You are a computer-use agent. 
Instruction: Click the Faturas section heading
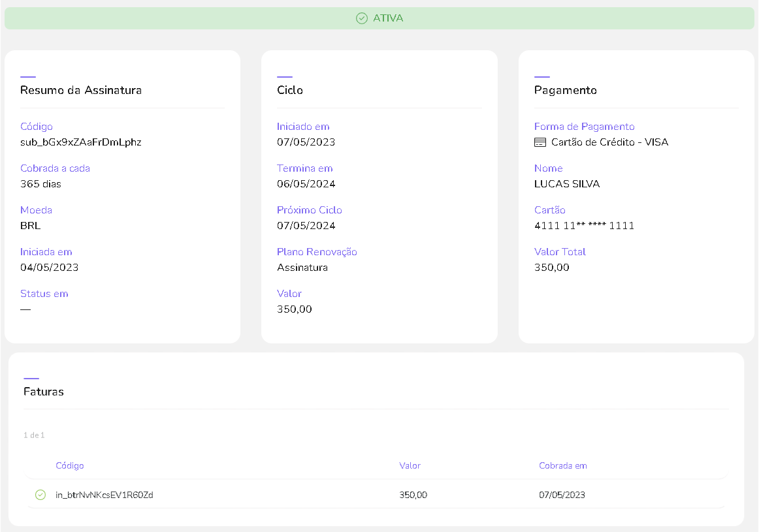coord(44,392)
